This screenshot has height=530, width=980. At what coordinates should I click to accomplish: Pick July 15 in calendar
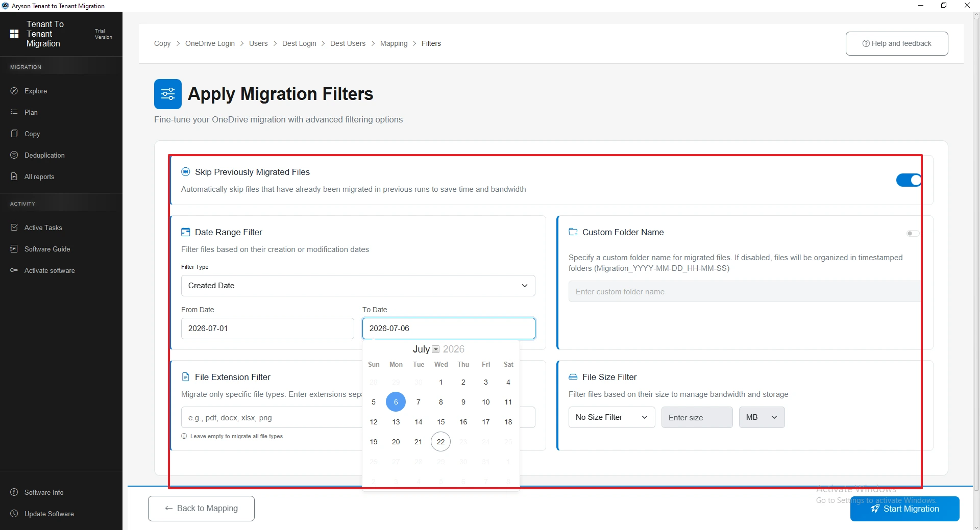coord(440,422)
